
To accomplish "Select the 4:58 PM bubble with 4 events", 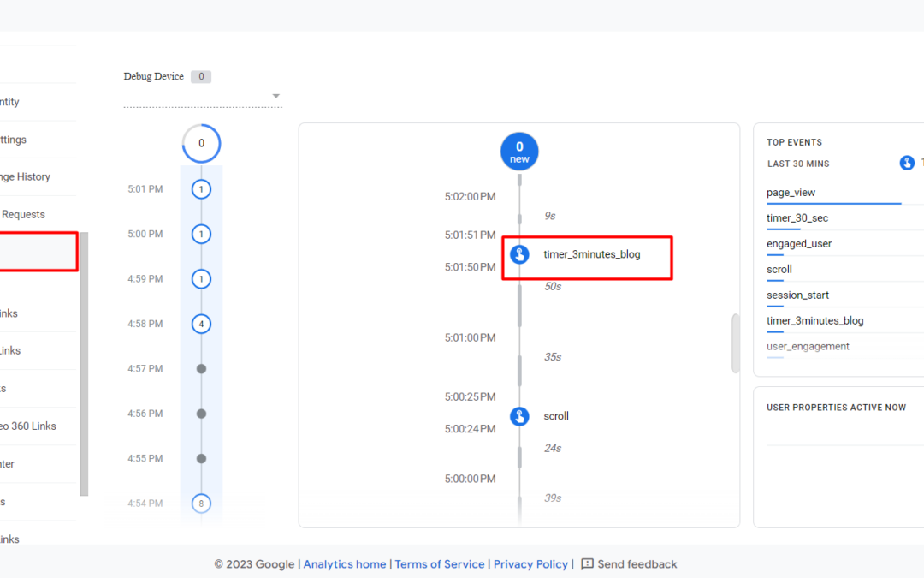I will pyautogui.click(x=201, y=324).
